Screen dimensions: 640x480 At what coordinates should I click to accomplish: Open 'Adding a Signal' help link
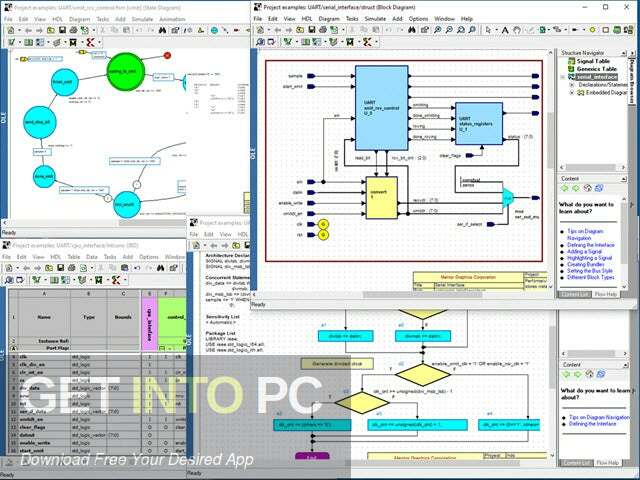click(x=584, y=251)
